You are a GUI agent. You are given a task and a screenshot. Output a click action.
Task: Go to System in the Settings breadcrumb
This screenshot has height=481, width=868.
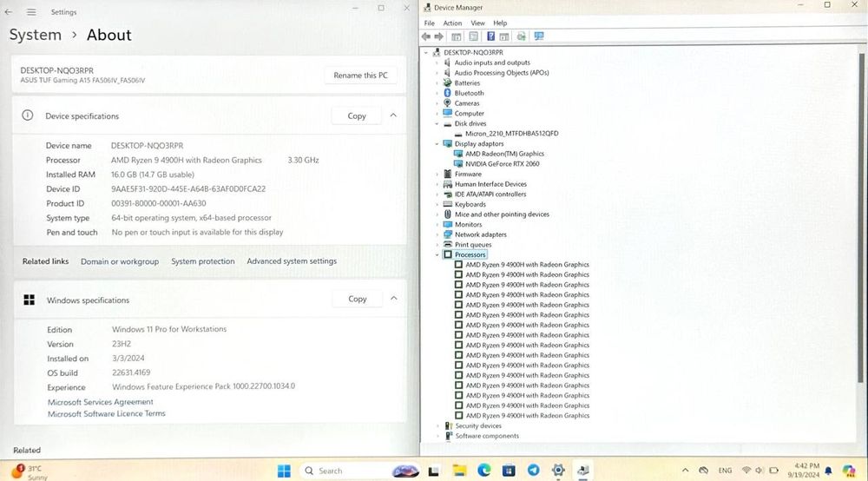tap(36, 35)
